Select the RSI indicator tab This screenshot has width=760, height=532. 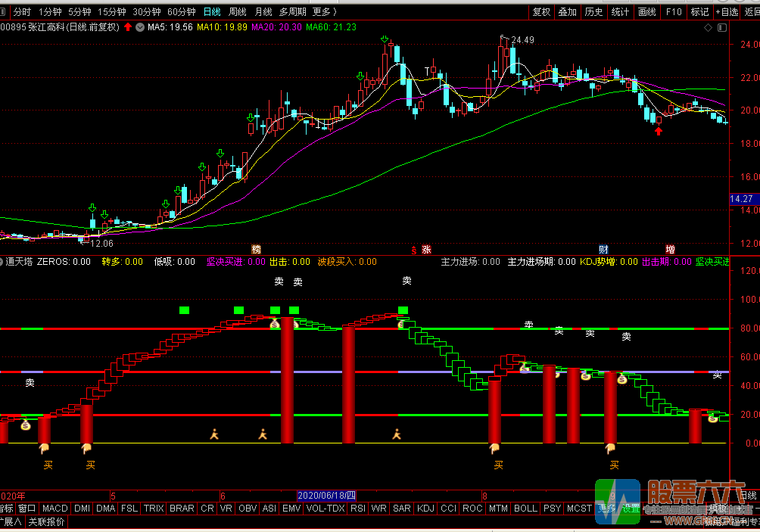[358, 509]
